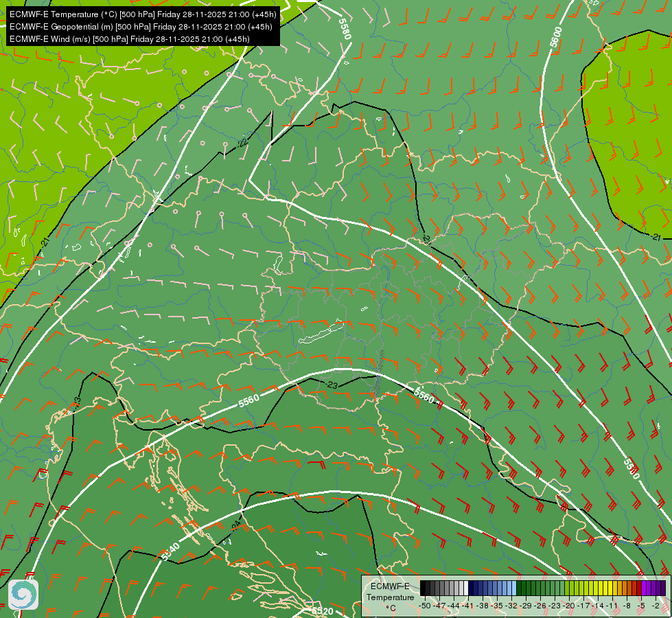Click the -17 label in the temperature legend
The image size is (672, 618).
click(585, 606)
